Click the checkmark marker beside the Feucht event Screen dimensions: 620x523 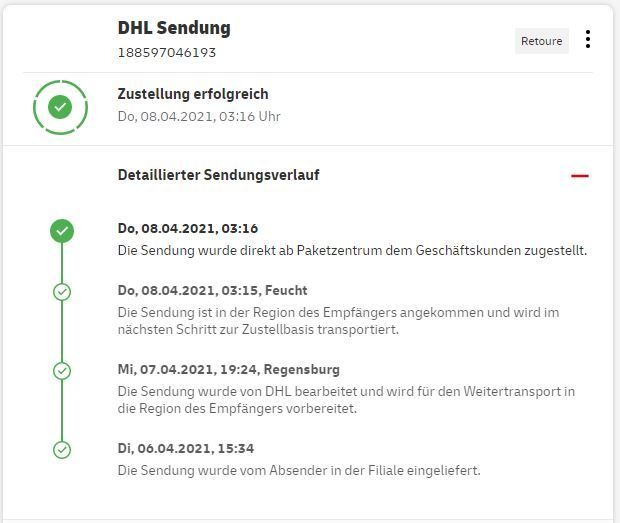62,292
